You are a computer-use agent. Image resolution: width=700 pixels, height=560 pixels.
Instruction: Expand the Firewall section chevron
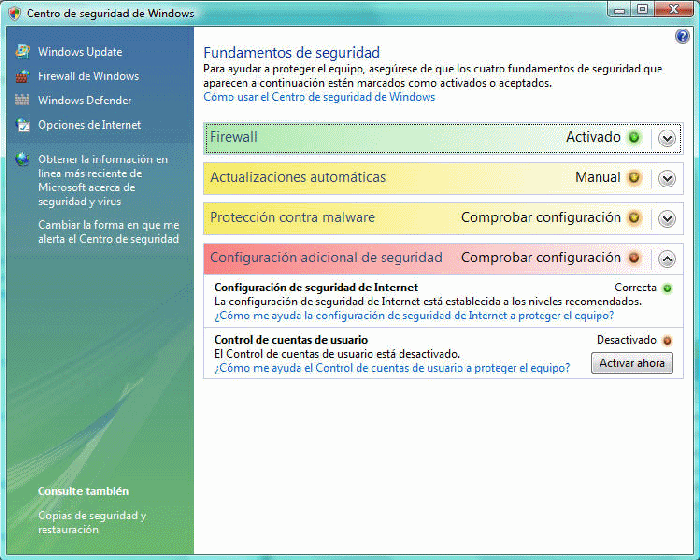(667, 138)
